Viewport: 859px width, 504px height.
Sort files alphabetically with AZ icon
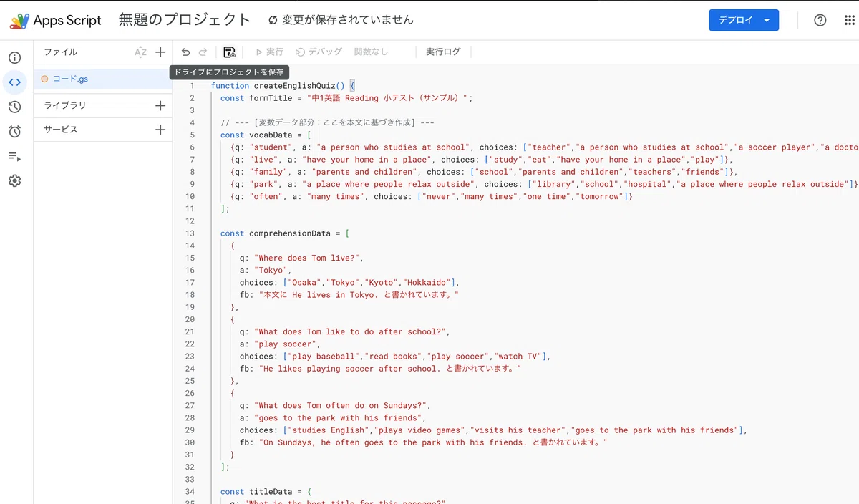pyautogui.click(x=140, y=52)
